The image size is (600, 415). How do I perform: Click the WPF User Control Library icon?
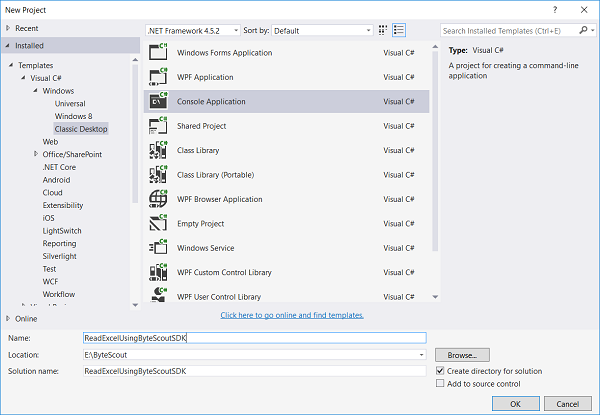pyautogui.click(x=158, y=295)
